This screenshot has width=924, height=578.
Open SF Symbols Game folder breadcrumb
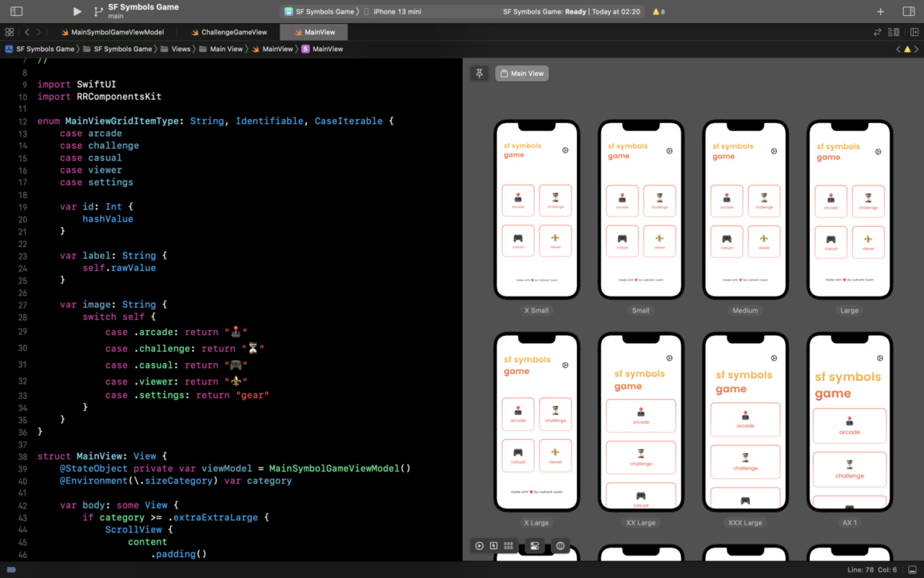[117, 49]
